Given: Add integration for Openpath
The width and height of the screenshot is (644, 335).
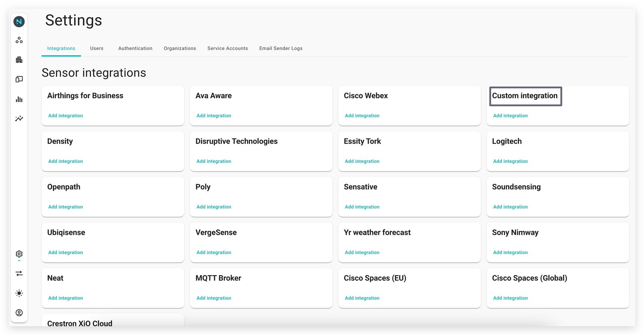Looking at the screenshot, I should [66, 207].
